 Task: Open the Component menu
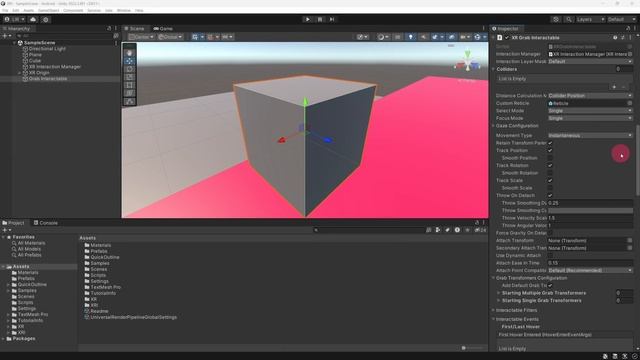[x=73, y=10]
